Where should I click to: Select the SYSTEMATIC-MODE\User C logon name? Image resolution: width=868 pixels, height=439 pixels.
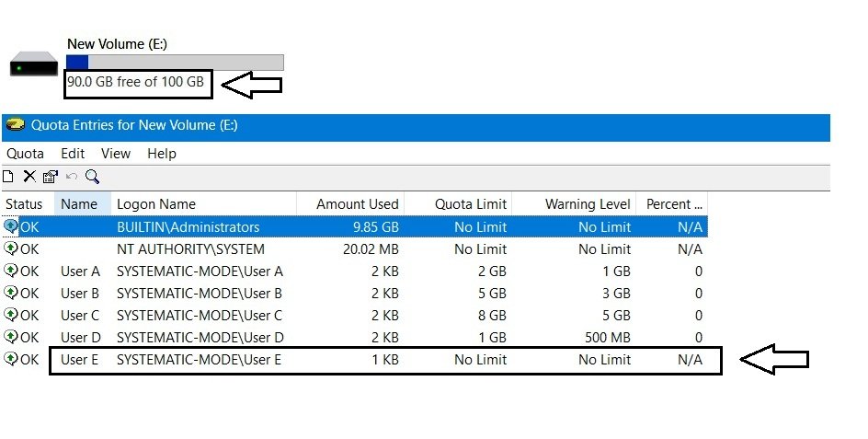pyautogui.click(x=200, y=316)
